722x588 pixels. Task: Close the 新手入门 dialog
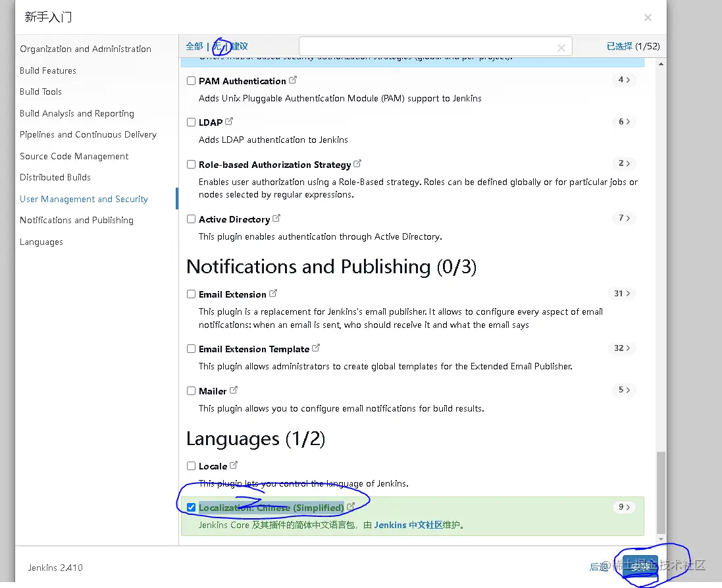coord(648,18)
